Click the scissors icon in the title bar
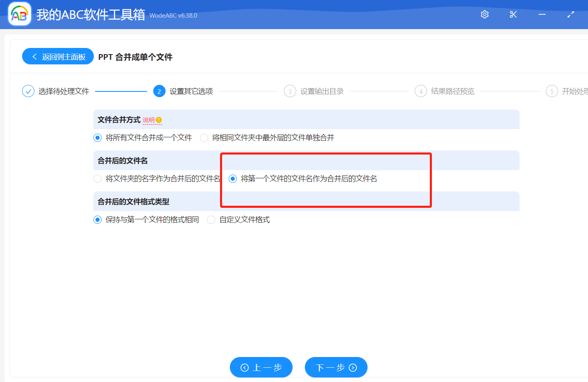588x382 pixels. 513,14
